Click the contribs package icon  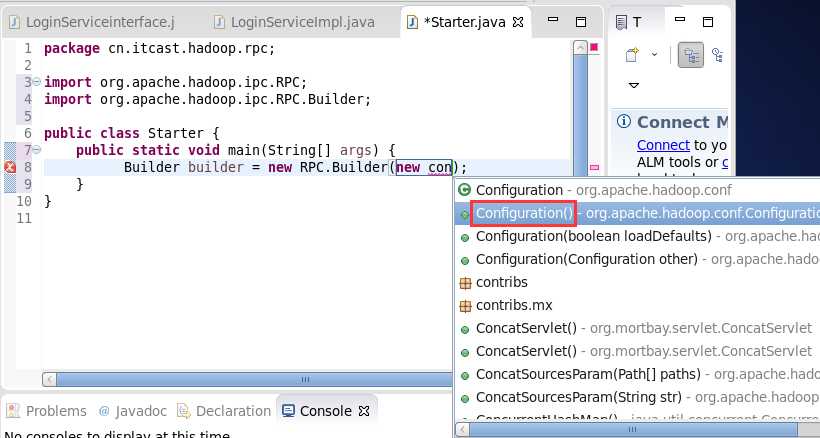click(x=465, y=283)
